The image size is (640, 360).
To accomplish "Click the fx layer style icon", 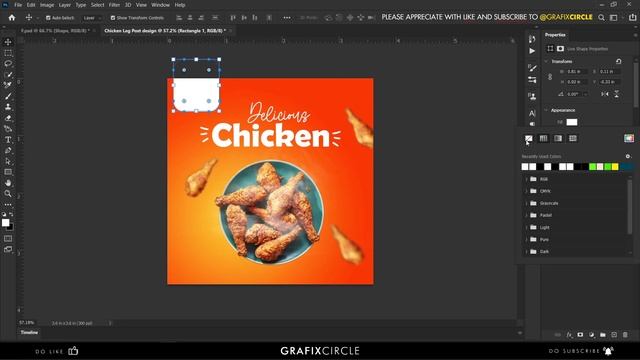I will pyautogui.click(x=569, y=335).
